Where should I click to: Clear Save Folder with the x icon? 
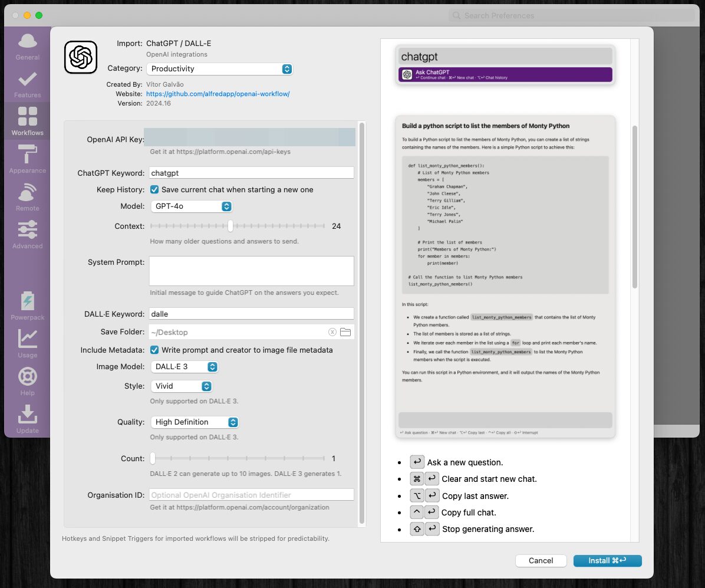[332, 332]
